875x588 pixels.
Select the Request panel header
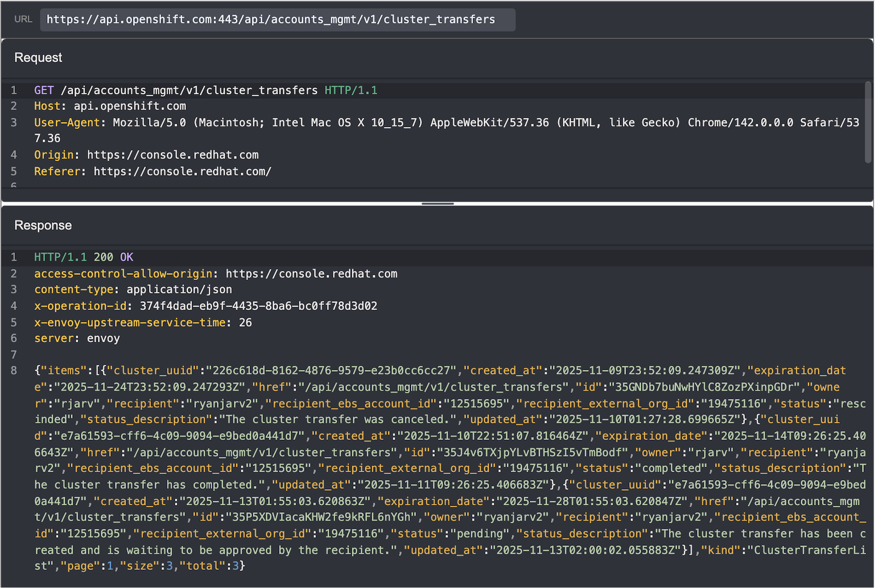[38, 57]
